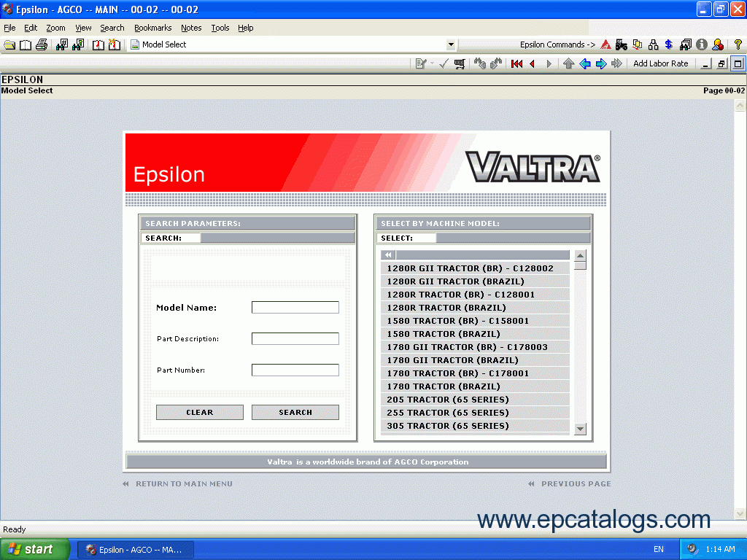This screenshot has height=560, width=747.
Task: Select 205 TRACTOR (65 SERIES)
Action: [x=475, y=400]
